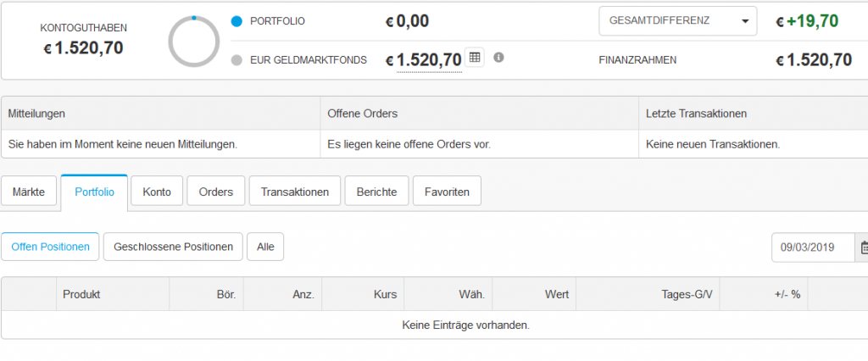
Task: View the Berichte tab
Action: (x=376, y=192)
